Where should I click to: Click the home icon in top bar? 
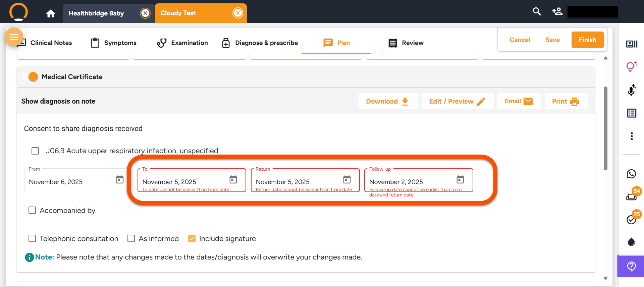coord(51,13)
